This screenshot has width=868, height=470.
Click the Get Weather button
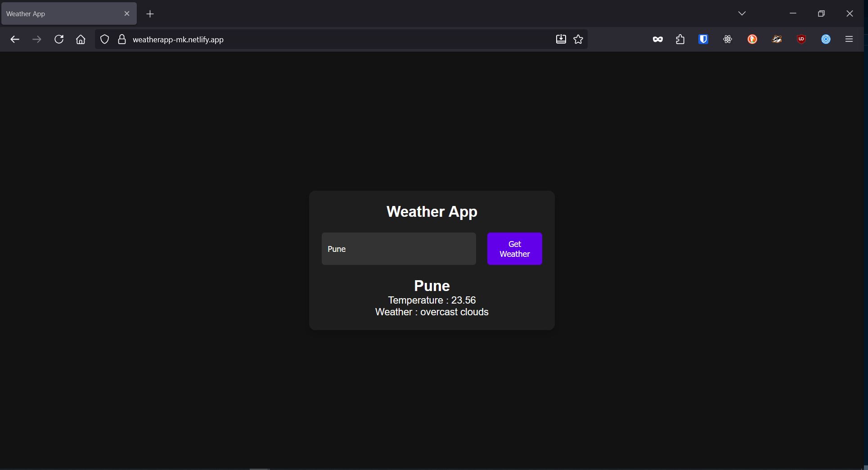514,249
